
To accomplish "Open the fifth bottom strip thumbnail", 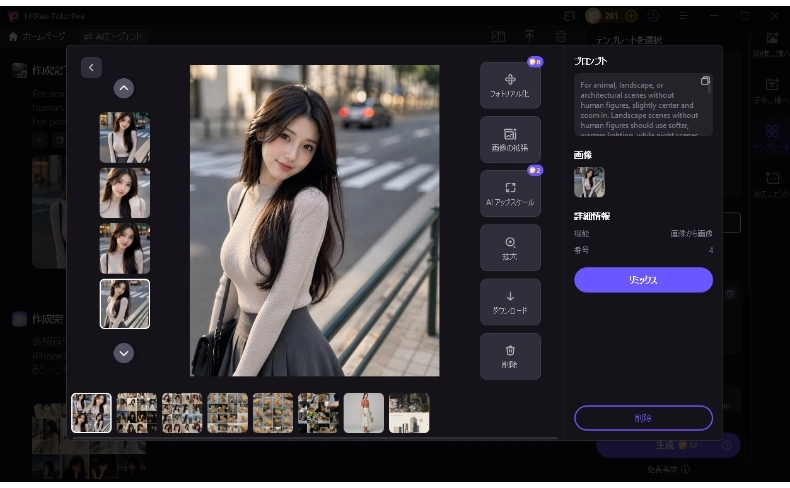I will coord(273,413).
